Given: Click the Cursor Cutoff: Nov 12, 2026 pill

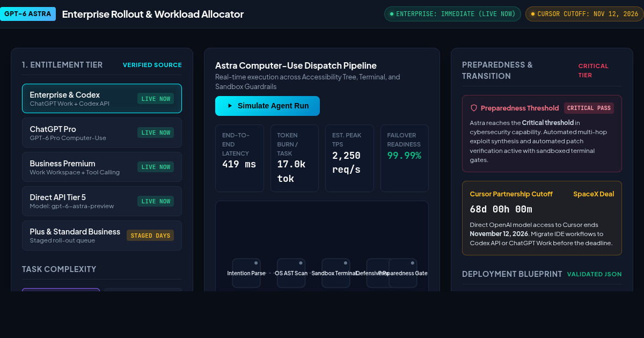Looking at the screenshot, I should coord(584,14).
